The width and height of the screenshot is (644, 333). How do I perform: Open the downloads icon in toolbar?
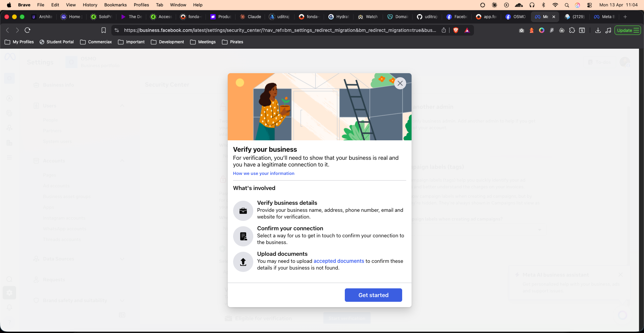pyautogui.click(x=598, y=30)
